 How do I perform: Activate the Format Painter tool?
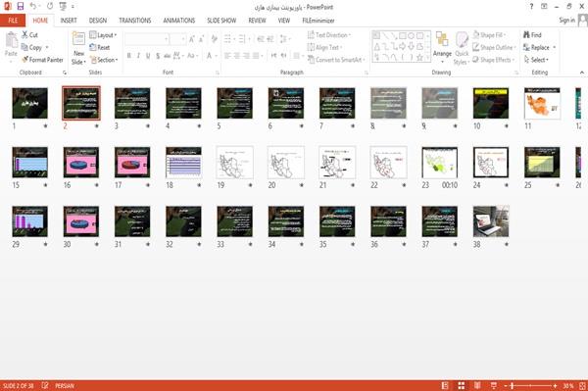tap(42, 60)
